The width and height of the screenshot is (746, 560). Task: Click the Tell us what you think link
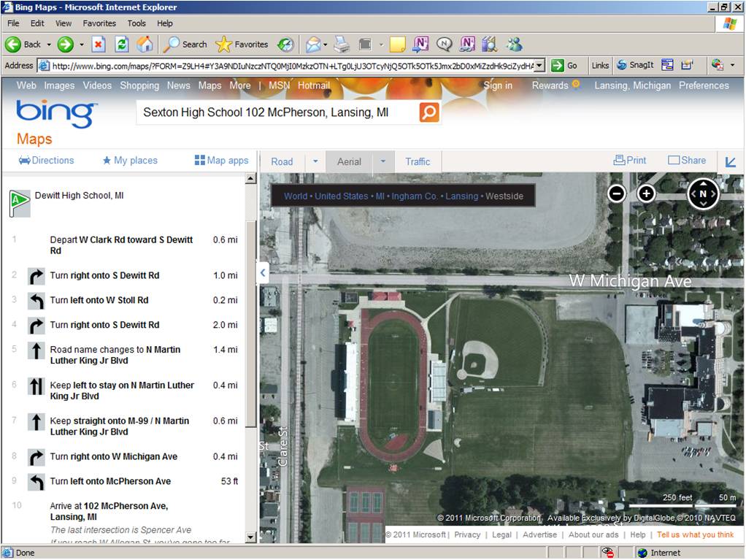tap(695, 534)
